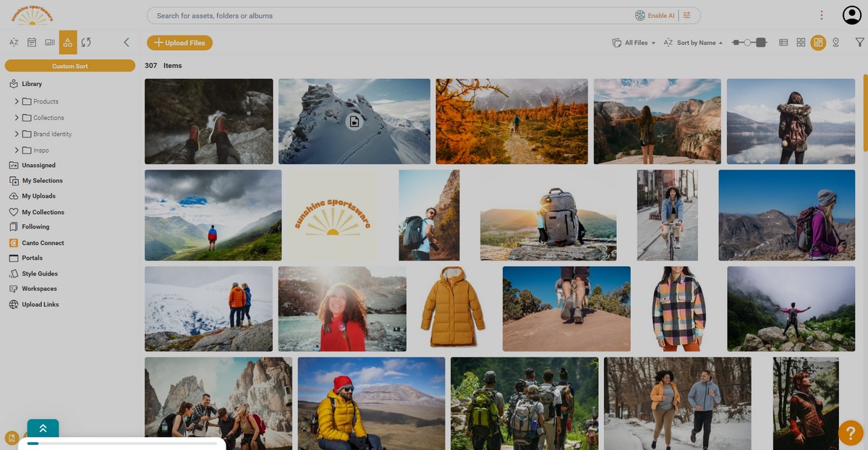Screen dimensions: 868x450
Task: Open the map location view
Action: click(835, 43)
